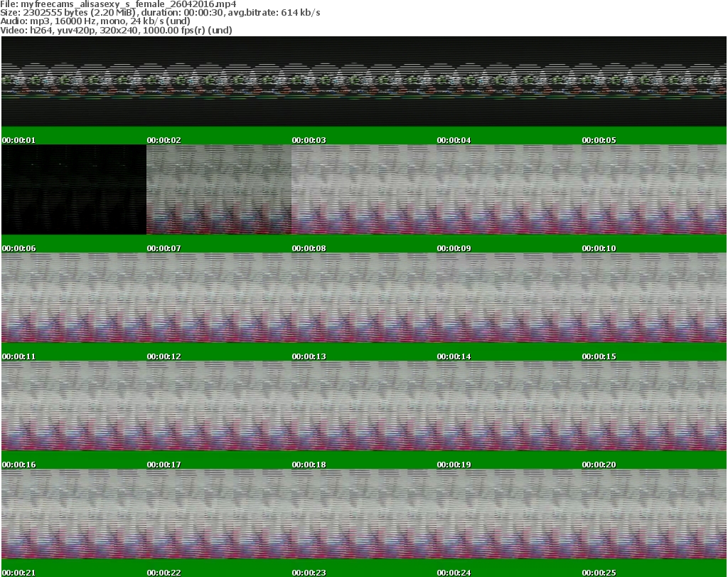Click the 00:00:07 timestamp label

point(164,248)
